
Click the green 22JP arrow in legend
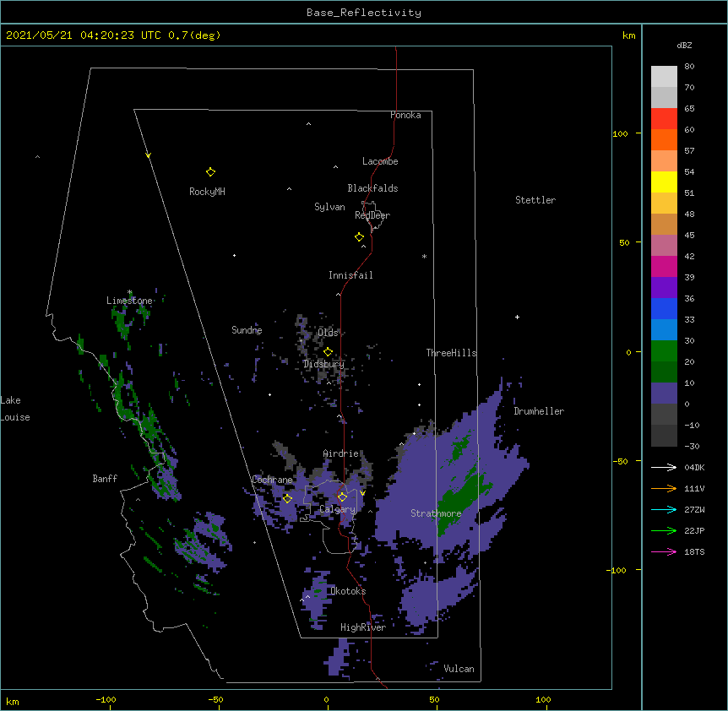click(x=664, y=530)
